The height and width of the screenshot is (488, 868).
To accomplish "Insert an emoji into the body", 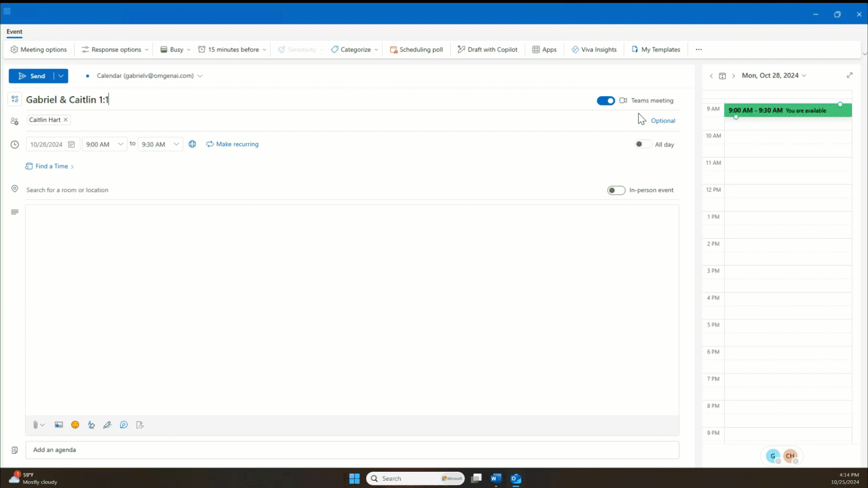I will pos(75,425).
